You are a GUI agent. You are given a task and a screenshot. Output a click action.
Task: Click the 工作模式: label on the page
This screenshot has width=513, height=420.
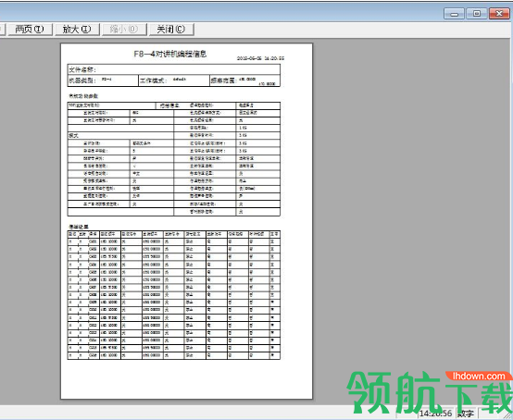coord(154,80)
